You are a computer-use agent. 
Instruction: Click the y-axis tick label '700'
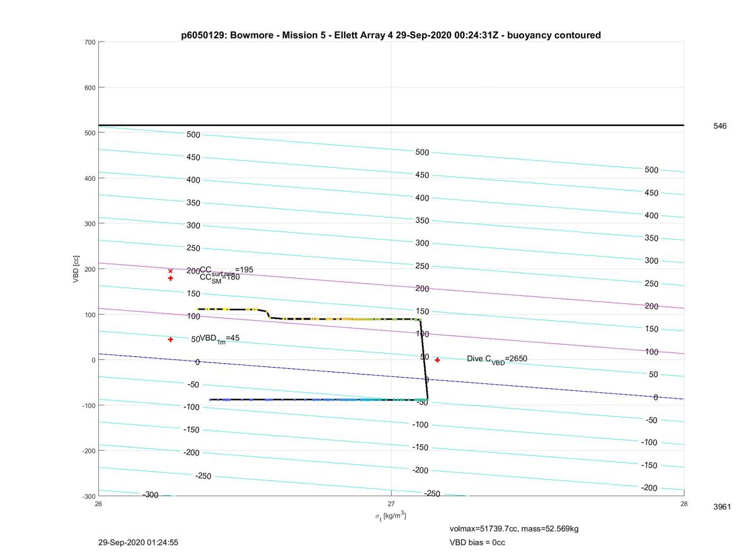coord(89,42)
